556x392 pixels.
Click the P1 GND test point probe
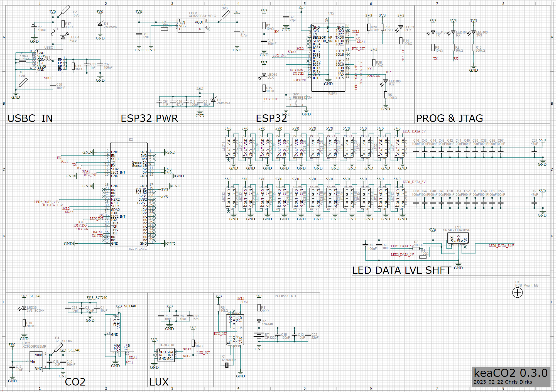(x=22, y=84)
